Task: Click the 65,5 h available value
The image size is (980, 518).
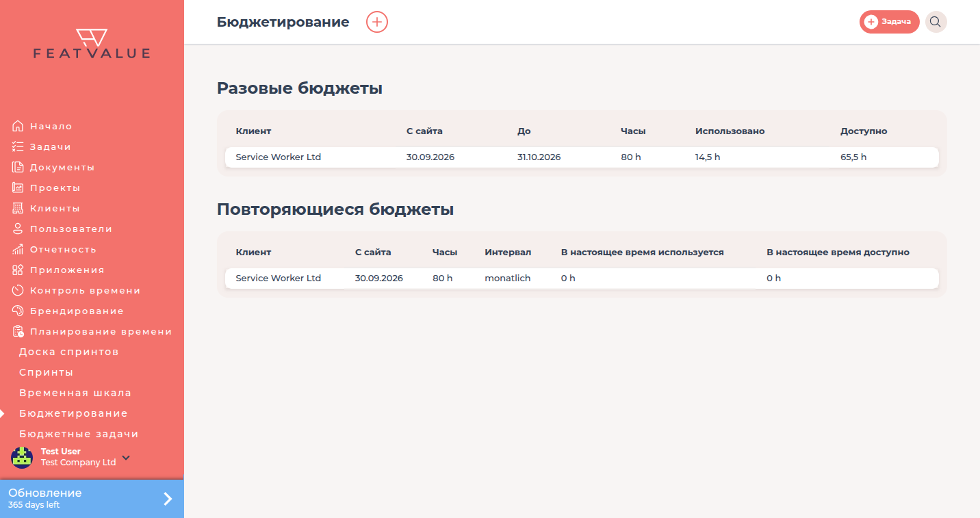Action: coord(853,157)
